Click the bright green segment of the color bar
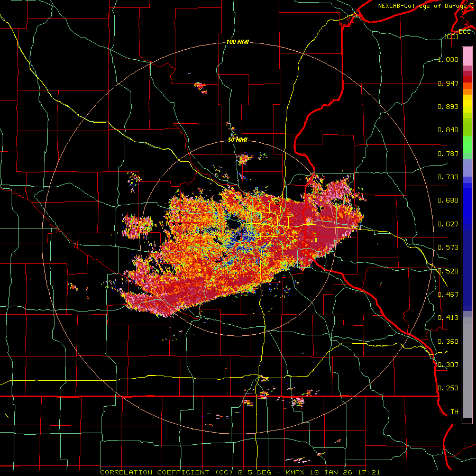This screenshot has width=476, height=476. click(x=467, y=144)
